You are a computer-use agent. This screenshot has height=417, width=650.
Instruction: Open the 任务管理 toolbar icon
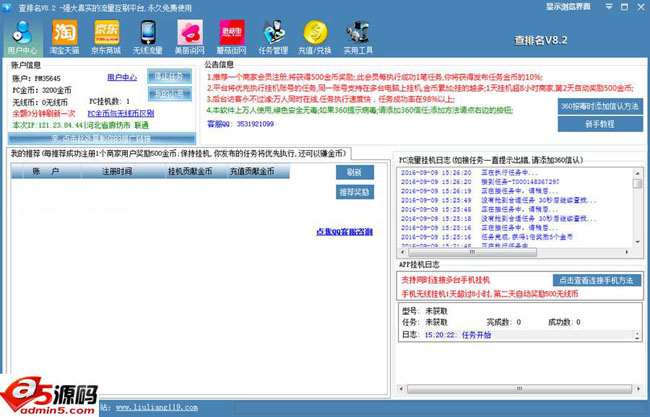click(273, 37)
